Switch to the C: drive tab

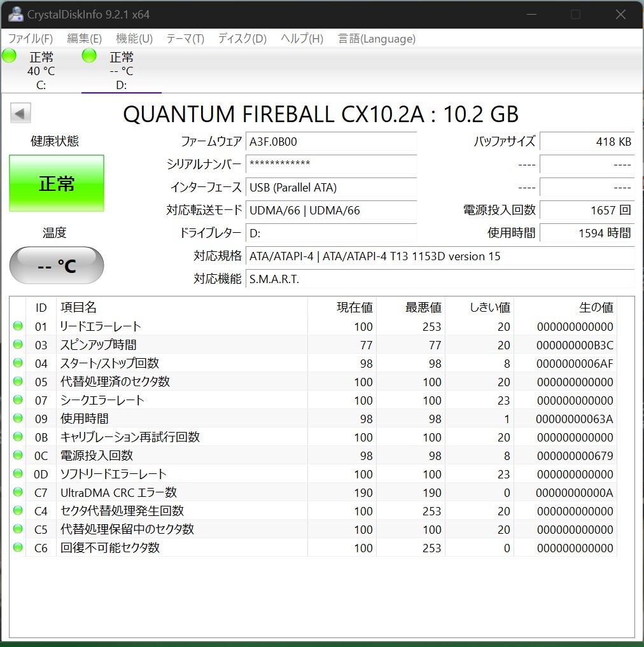point(41,70)
